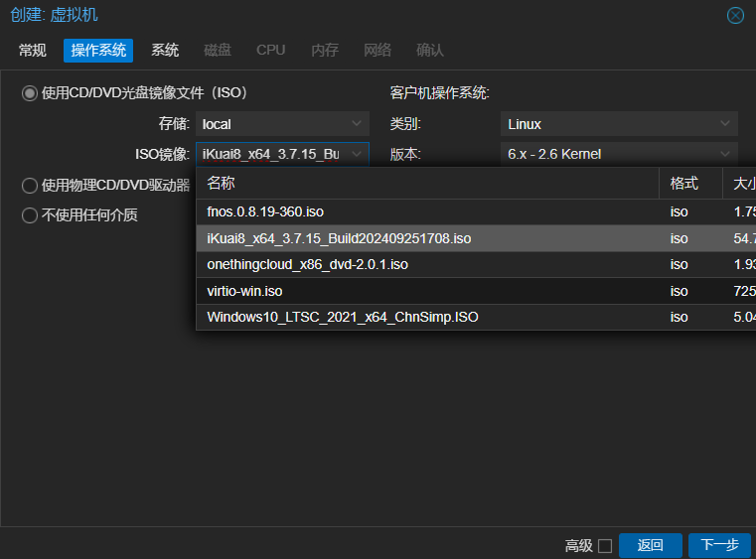The image size is (756, 559).
Task: Select the virtio-win.iso entry
Action: [244, 291]
